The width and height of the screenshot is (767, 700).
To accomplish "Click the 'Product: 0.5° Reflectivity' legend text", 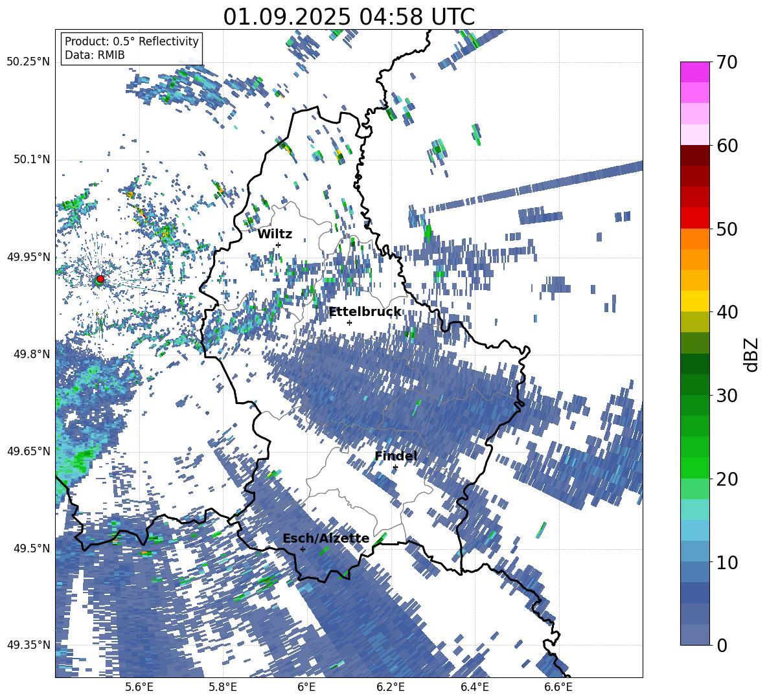I will (x=132, y=41).
